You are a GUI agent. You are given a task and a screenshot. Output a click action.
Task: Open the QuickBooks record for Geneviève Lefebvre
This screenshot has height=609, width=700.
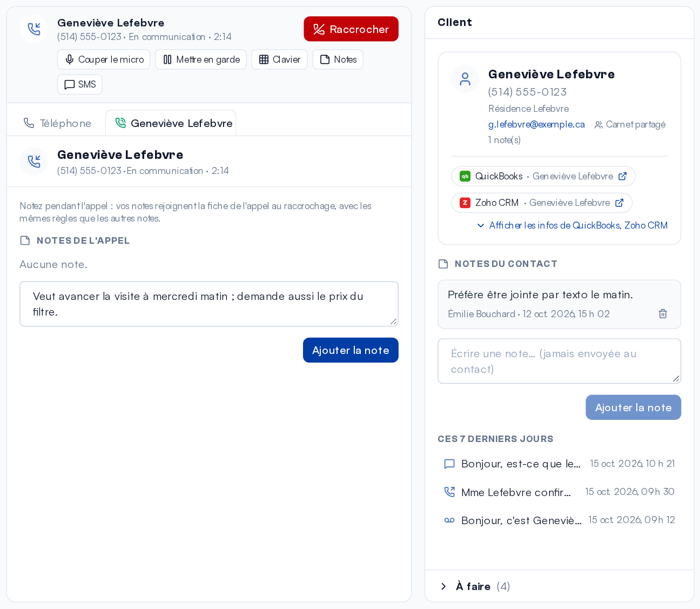pyautogui.click(x=543, y=176)
